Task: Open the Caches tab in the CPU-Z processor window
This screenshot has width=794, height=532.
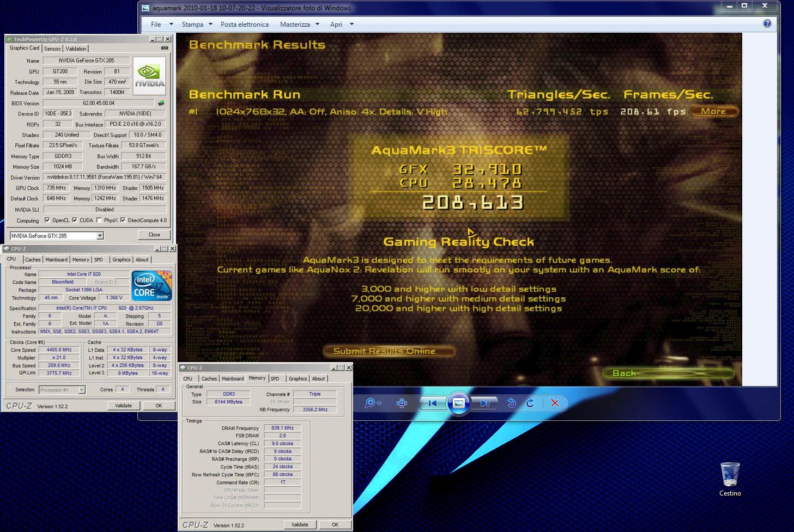Action: 33,260
